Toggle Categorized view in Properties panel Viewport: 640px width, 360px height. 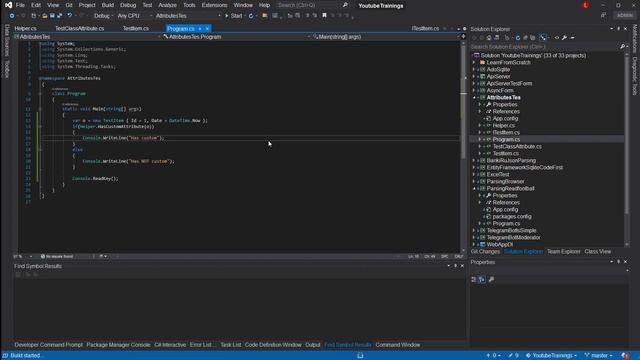pos(473,279)
